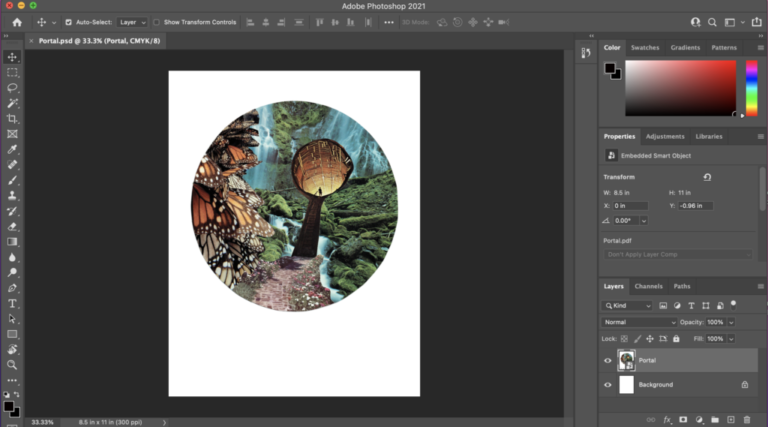Hide the Portal layer

click(608, 360)
